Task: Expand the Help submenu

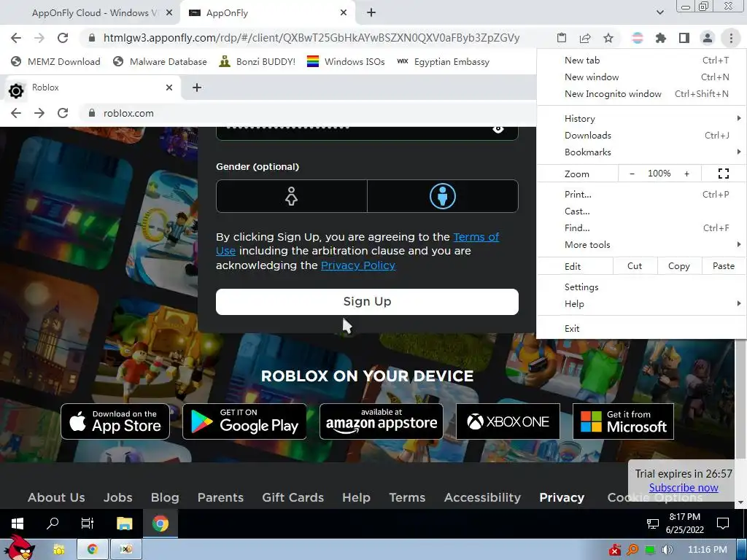Action: [x=641, y=304]
